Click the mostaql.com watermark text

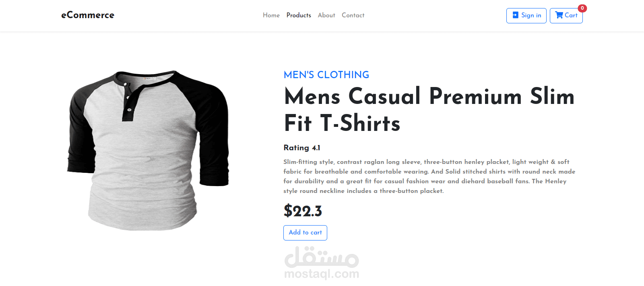(x=322, y=274)
